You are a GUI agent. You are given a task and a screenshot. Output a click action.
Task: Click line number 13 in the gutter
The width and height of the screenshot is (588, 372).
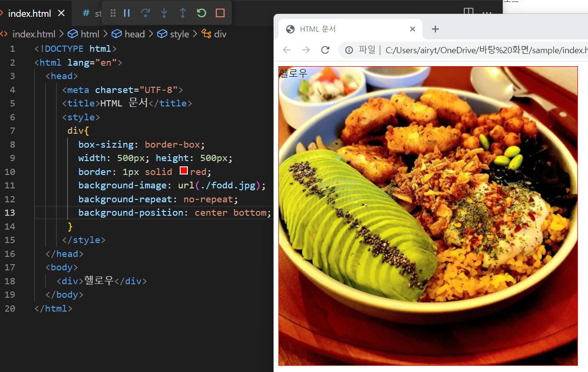tap(10, 212)
